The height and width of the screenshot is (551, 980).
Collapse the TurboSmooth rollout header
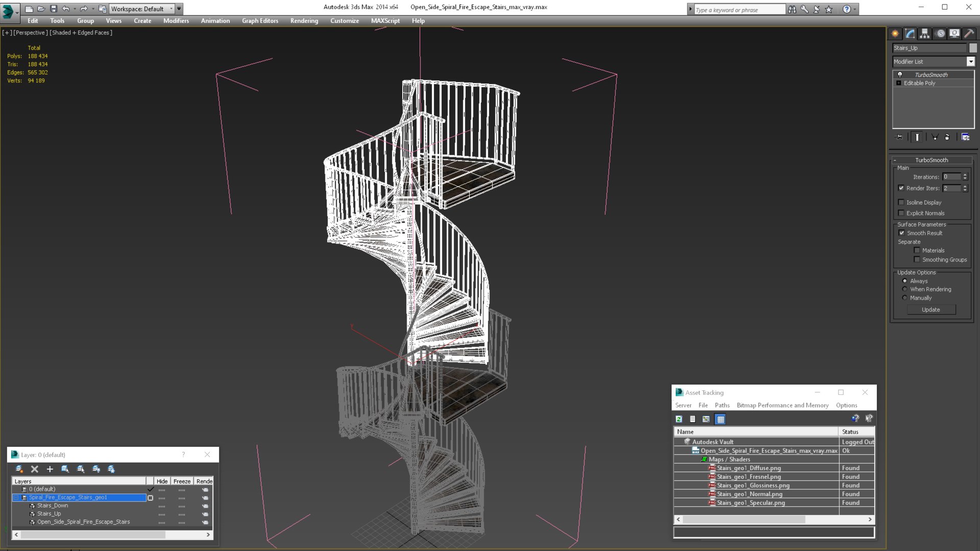(931, 160)
